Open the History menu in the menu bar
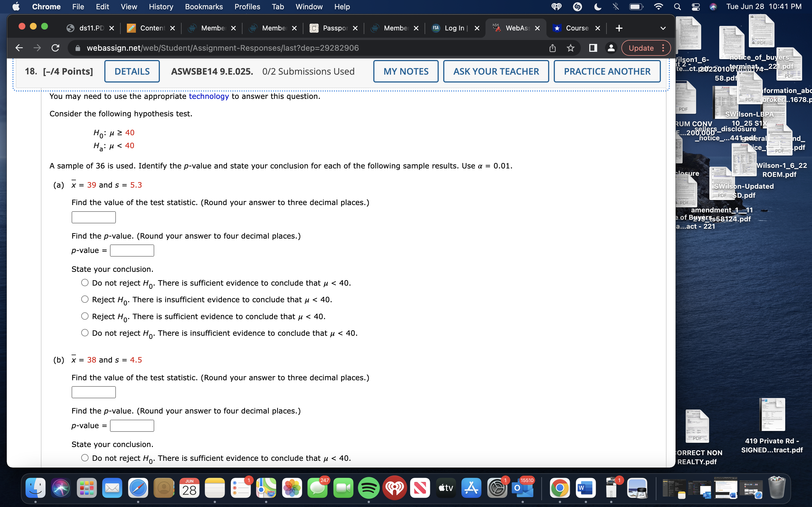Screen dimensions: 812x507 point(161,6)
